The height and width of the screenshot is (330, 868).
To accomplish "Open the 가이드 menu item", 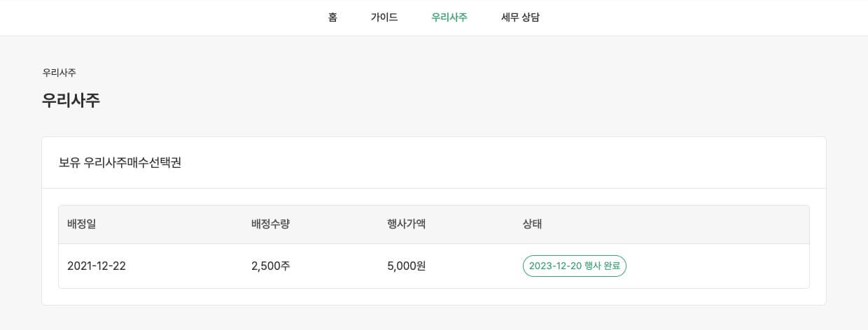I will (384, 17).
